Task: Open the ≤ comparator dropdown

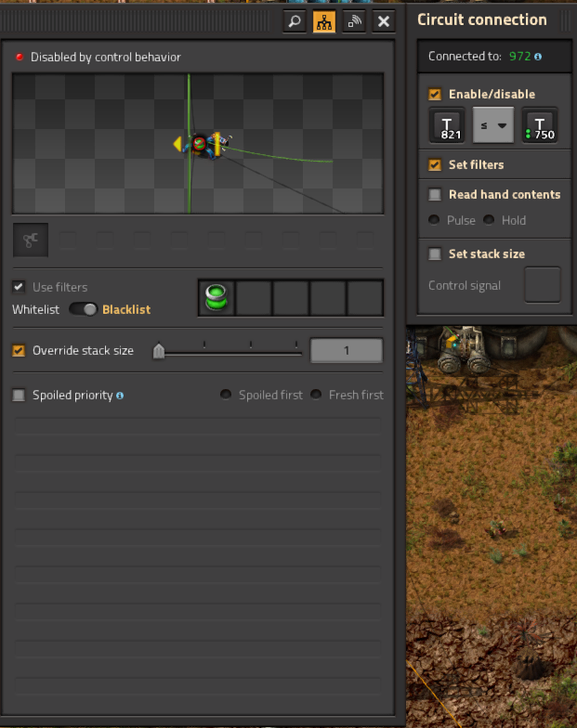Action: (493, 125)
